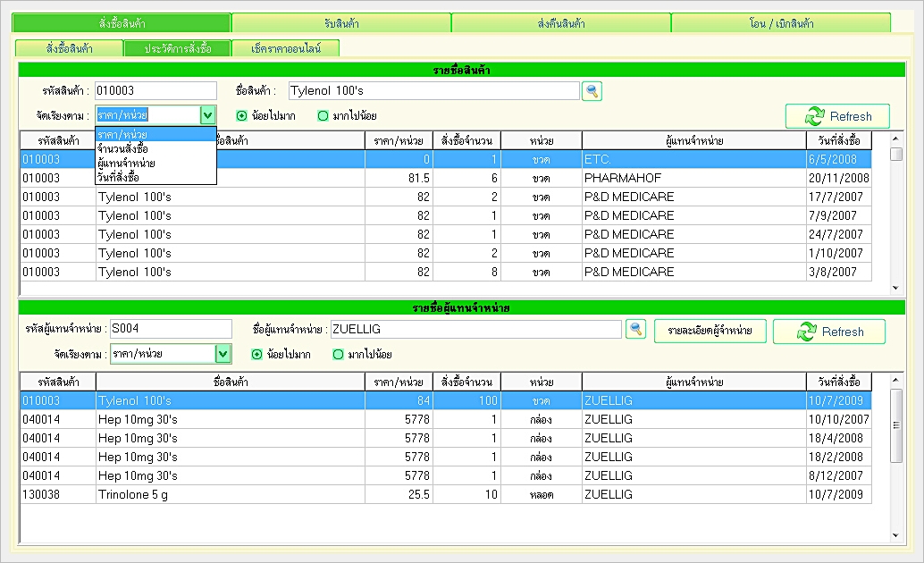Click the down arrow of the supplier table scrollbar
The height and width of the screenshot is (563, 924).
tap(895, 535)
